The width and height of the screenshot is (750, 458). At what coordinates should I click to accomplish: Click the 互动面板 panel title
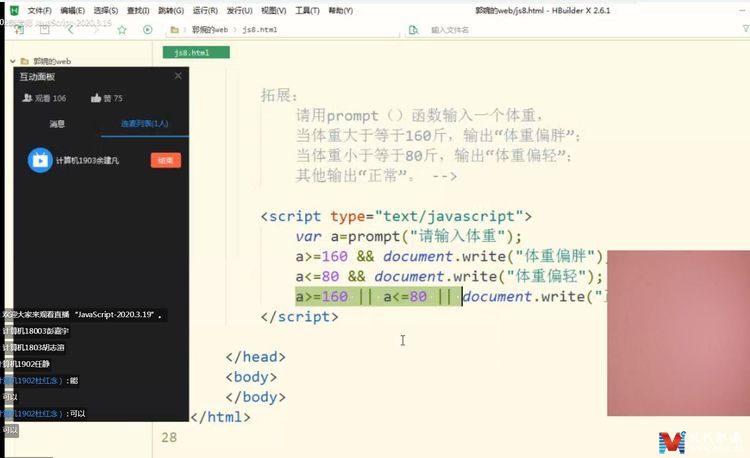(37, 76)
